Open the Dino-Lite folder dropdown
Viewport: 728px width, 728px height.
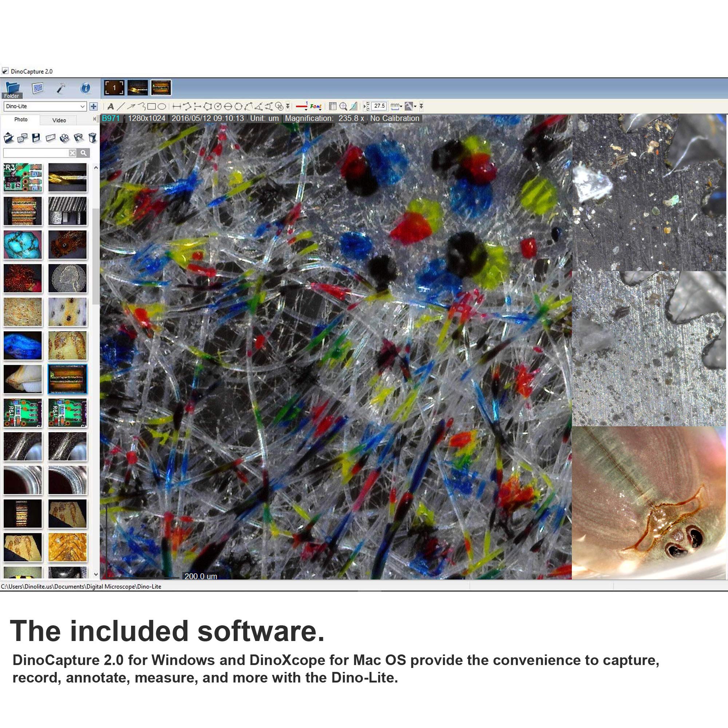[x=83, y=107]
